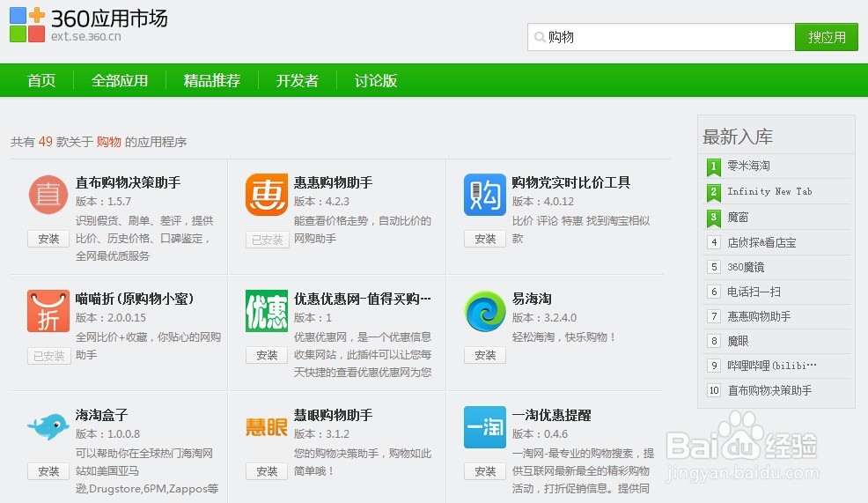Screen dimensions: 868x503
Task: Click 已安装 under 惠惠购物助手
Action: click(268, 240)
